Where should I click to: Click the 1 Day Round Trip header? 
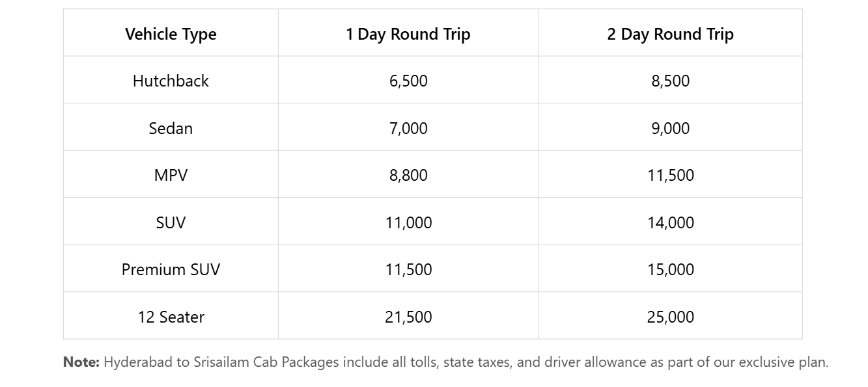(x=408, y=34)
